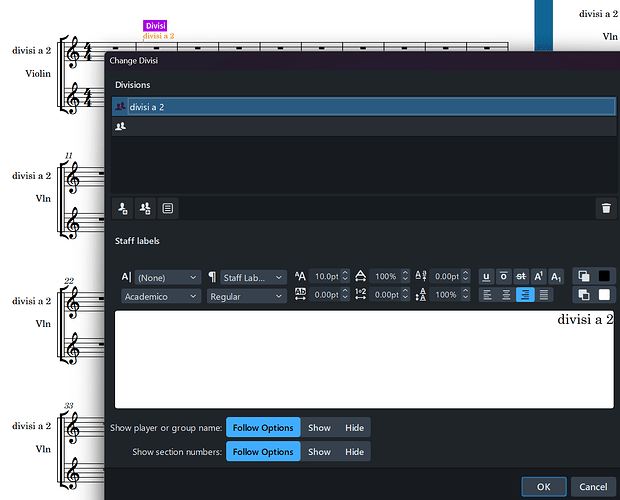Open the Staff Lab... paragraph style dropdown
Image resolution: width=620 pixels, height=500 pixels.
point(253,277)
